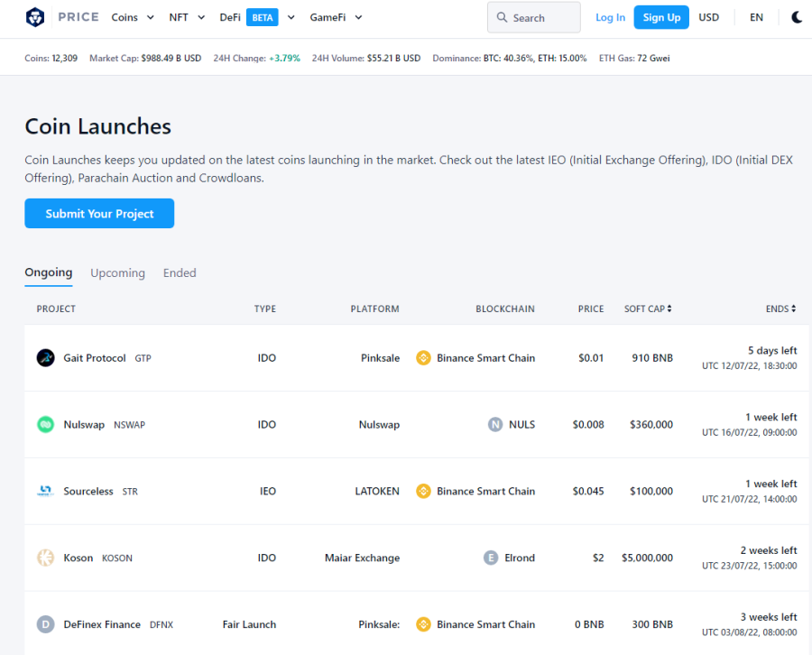Open DeFinex Finance D logo
The image size is (812, 655).
46,624
